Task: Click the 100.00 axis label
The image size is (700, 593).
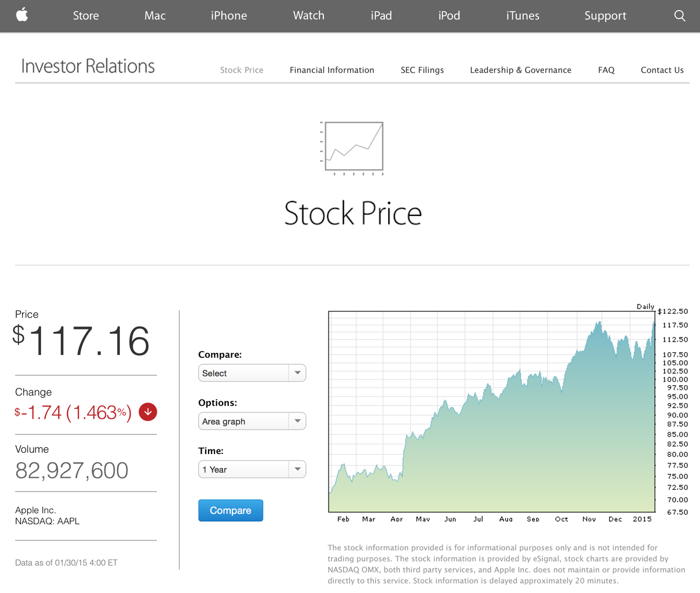Action: (x=676, y=379)
